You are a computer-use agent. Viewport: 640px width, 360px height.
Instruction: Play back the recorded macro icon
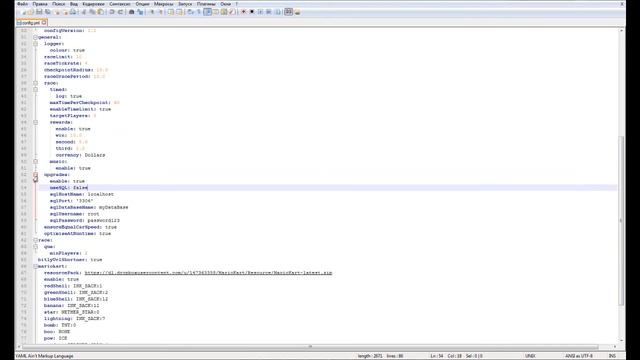[260, 12]
